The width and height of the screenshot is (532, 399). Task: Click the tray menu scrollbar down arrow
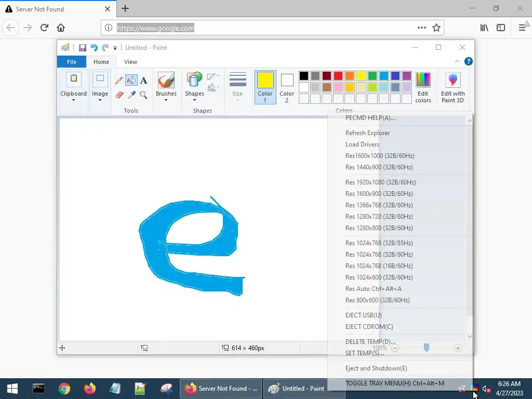470,336
